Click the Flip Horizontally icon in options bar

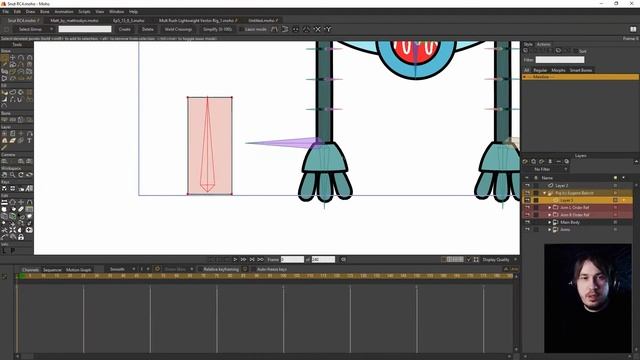(274, 29)
